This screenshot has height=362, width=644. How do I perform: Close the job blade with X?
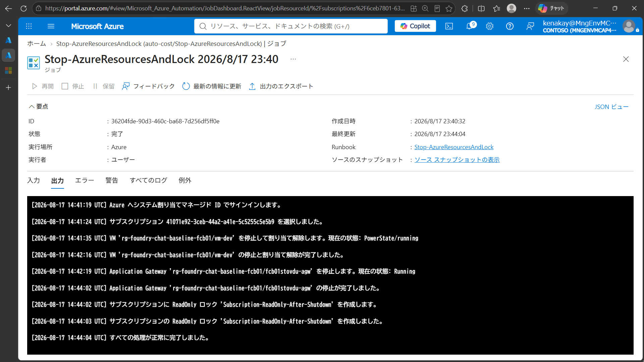coord(626,59)
